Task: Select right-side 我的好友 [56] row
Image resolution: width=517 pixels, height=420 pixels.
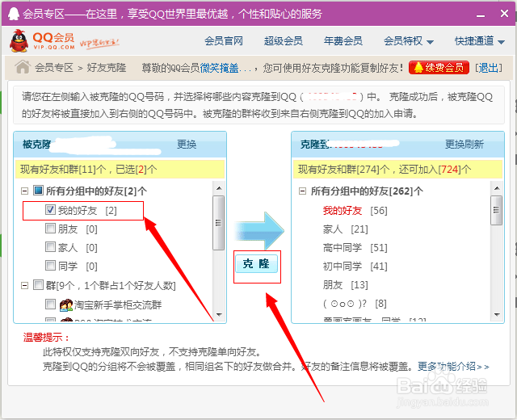Action: [x=355, y=210]
